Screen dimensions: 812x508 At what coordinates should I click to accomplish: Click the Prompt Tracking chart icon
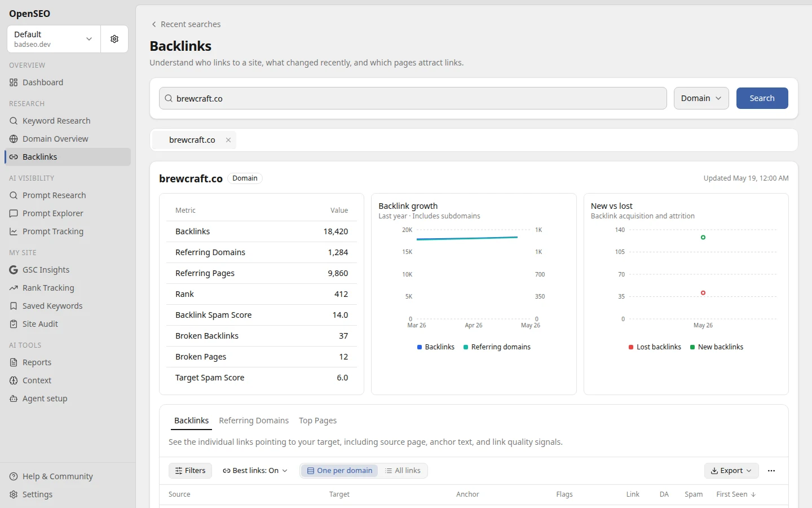[x=14, y=231]
